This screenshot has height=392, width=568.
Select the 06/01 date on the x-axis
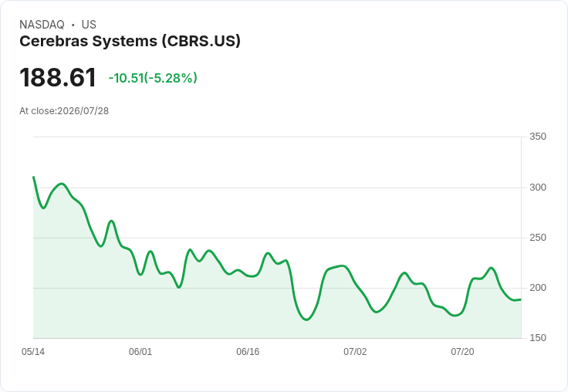(140, 351)
